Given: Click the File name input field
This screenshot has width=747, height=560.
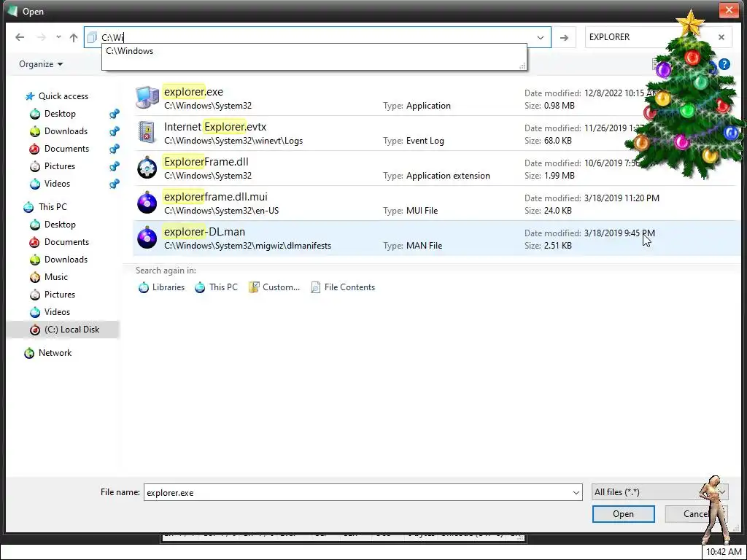Looking at the screenshot, I should click(x=356, y=492).
